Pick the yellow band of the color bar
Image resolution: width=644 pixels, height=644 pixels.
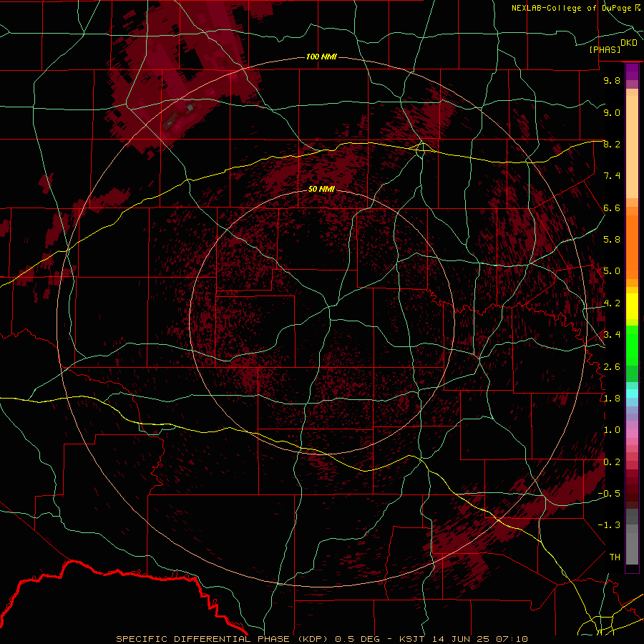click(632, 306)
